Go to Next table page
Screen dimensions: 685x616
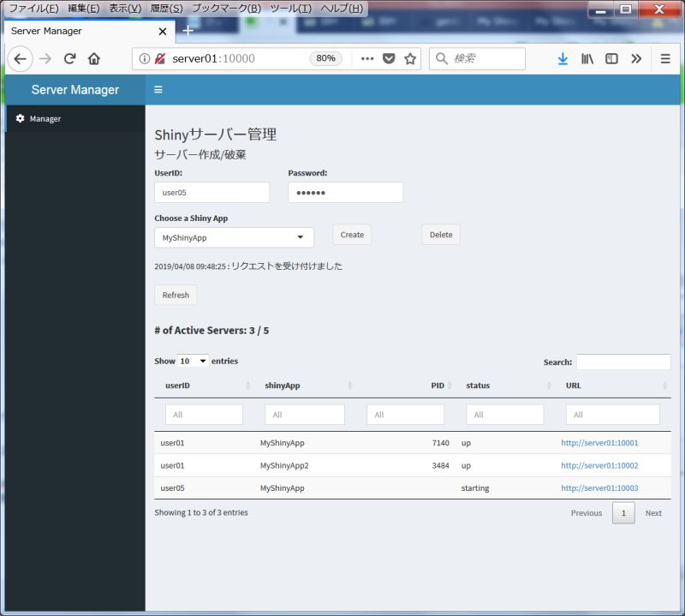point(653,513)
